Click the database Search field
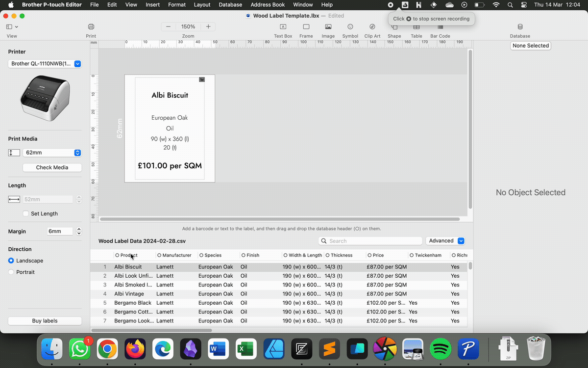The image size is (588, 368). click(374, 241)
